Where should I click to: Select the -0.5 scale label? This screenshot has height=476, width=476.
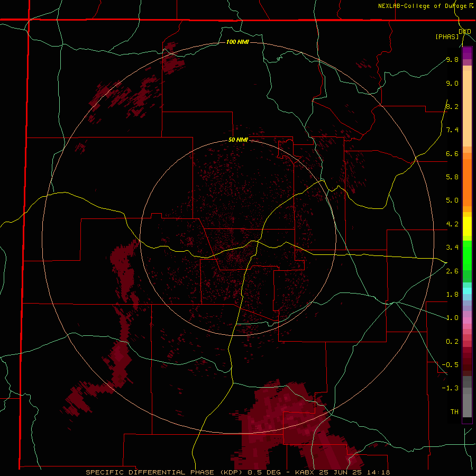(450, 365)
